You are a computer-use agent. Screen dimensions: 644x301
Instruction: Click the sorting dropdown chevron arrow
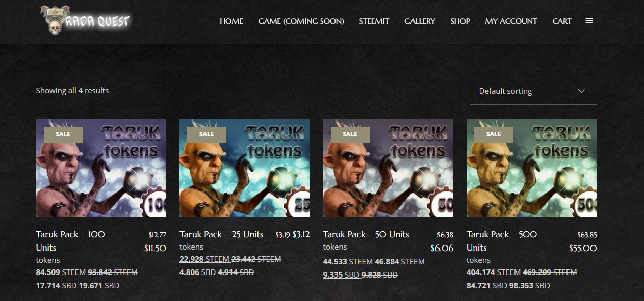581,91
